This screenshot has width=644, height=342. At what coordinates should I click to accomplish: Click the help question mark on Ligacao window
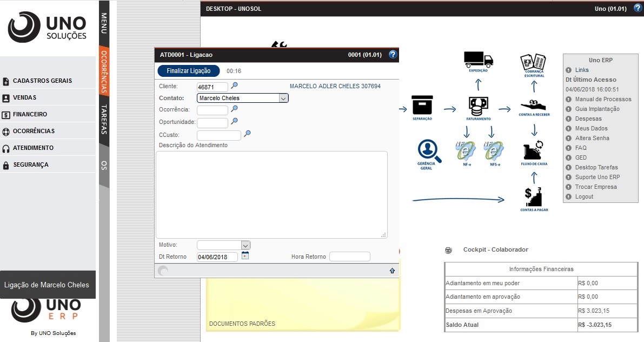393,54
